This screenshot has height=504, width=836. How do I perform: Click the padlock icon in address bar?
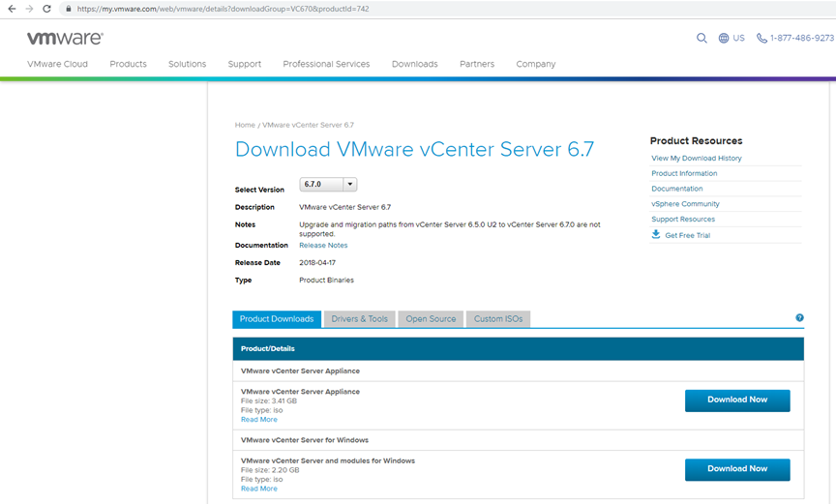(69, 9)
